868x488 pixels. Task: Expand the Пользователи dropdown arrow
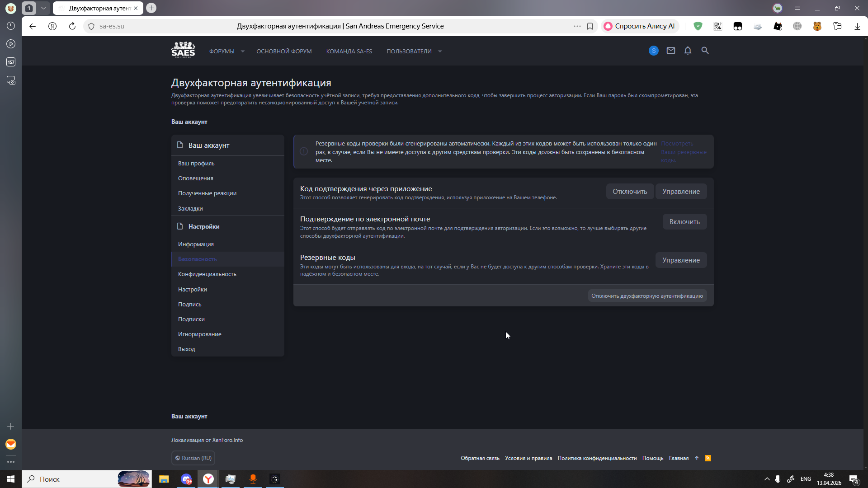click(x=440, y=52)
